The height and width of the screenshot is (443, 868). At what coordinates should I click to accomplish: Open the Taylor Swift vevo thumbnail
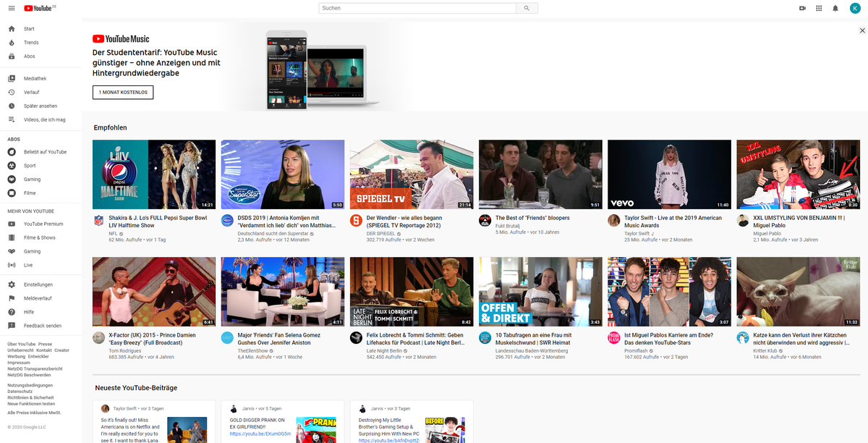coord(669,174)
